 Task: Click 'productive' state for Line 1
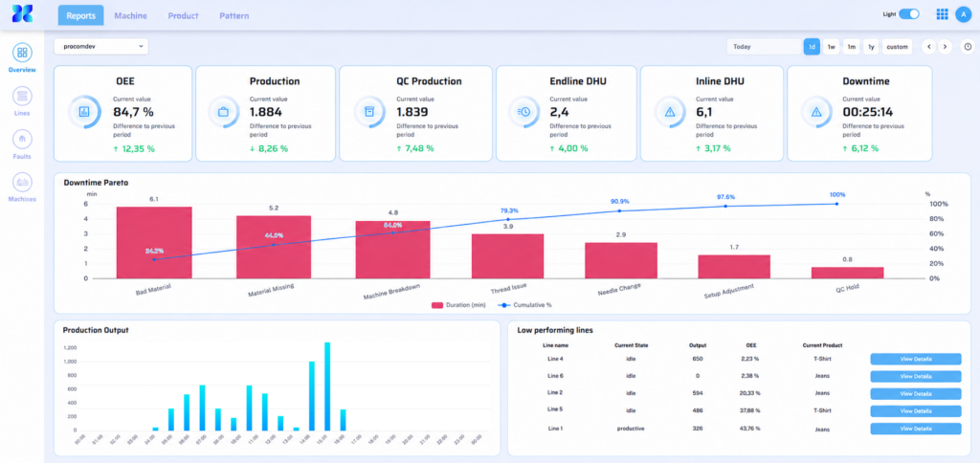click(632, 429)
